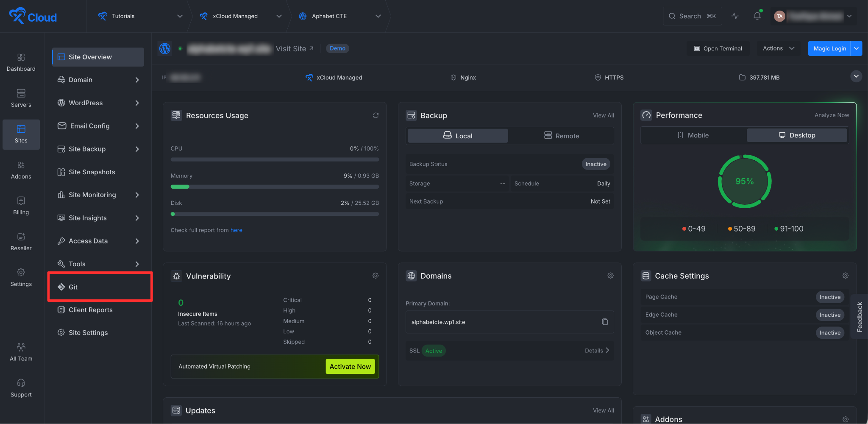Open the notifications bell

(757, 16)
